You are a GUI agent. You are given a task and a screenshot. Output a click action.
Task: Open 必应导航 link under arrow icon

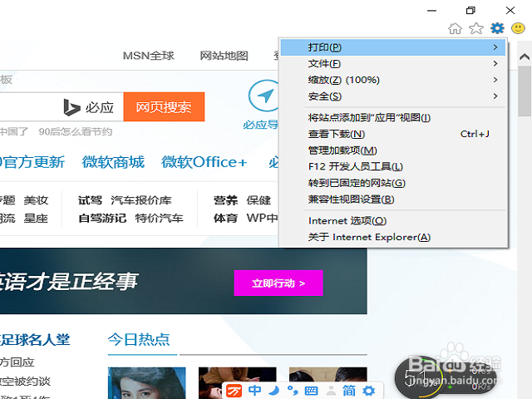(x=260, y=125)
